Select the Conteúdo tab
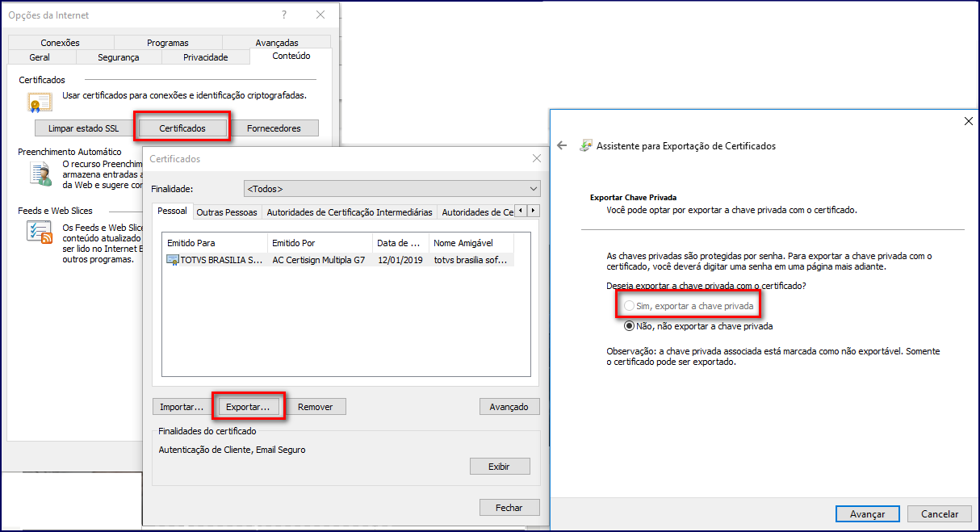 (291, 57)
